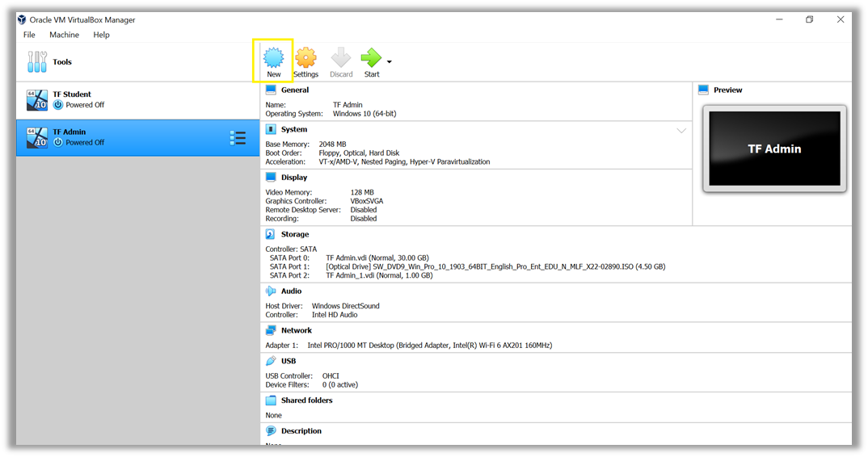Screen dimensions: 868x457
Task: Click the Network section icon
Action: (x=271, y=330)
